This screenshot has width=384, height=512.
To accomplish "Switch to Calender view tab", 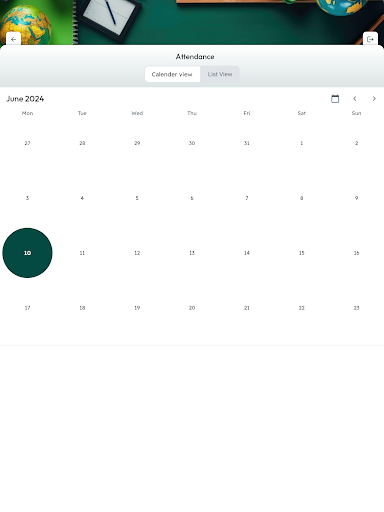I will pyautogui.click(x=172, y=74).
